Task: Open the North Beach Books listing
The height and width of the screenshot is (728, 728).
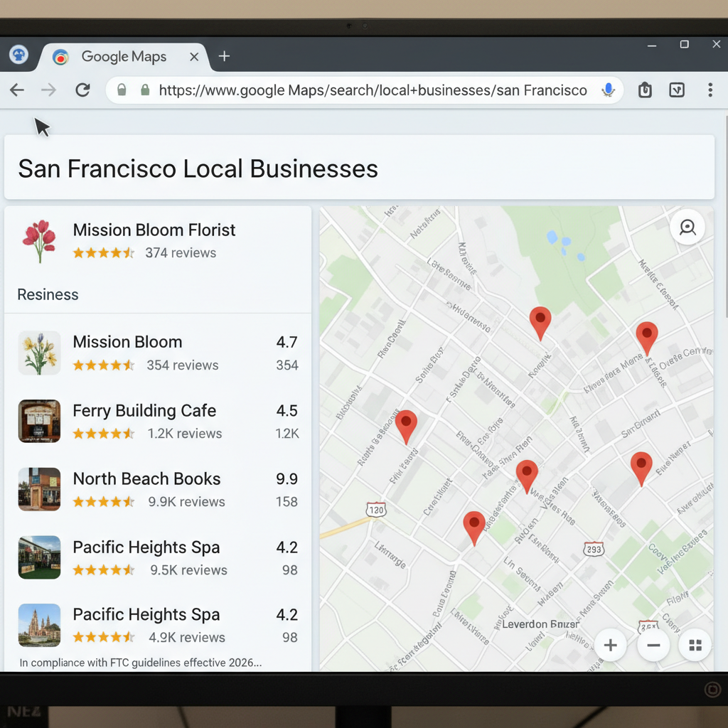Action: (x=158, y=489)
